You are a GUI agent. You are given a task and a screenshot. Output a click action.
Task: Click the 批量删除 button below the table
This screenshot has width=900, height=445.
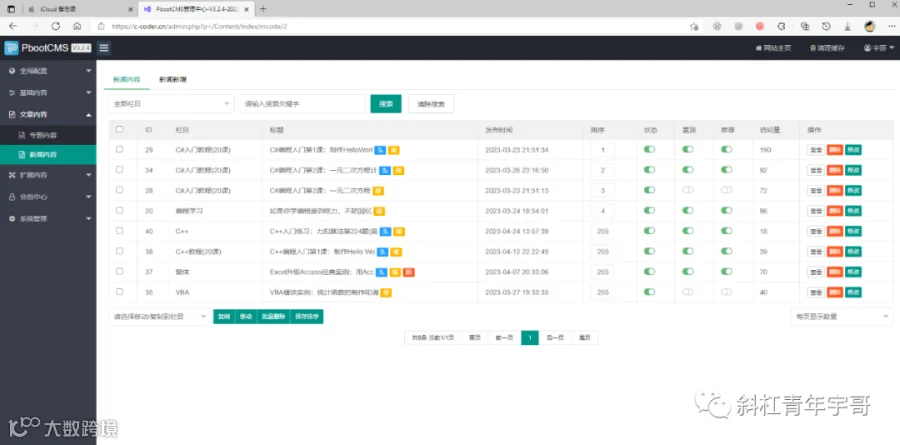click(x=273, y=316)
